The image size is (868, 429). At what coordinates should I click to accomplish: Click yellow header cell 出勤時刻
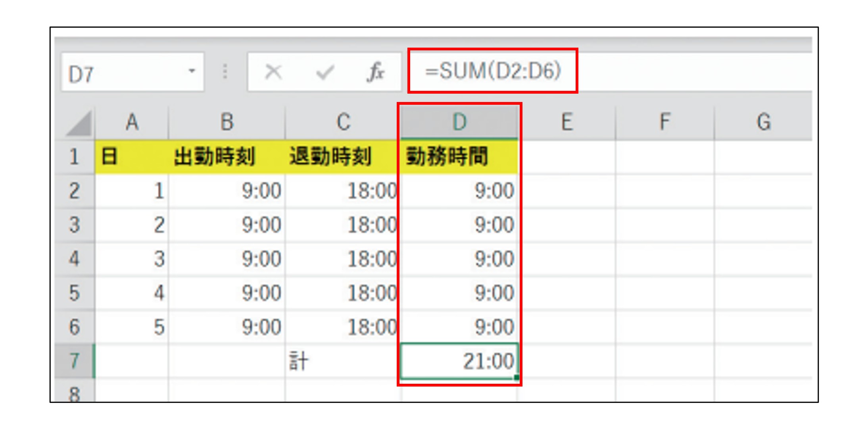(x=227, y=156)
